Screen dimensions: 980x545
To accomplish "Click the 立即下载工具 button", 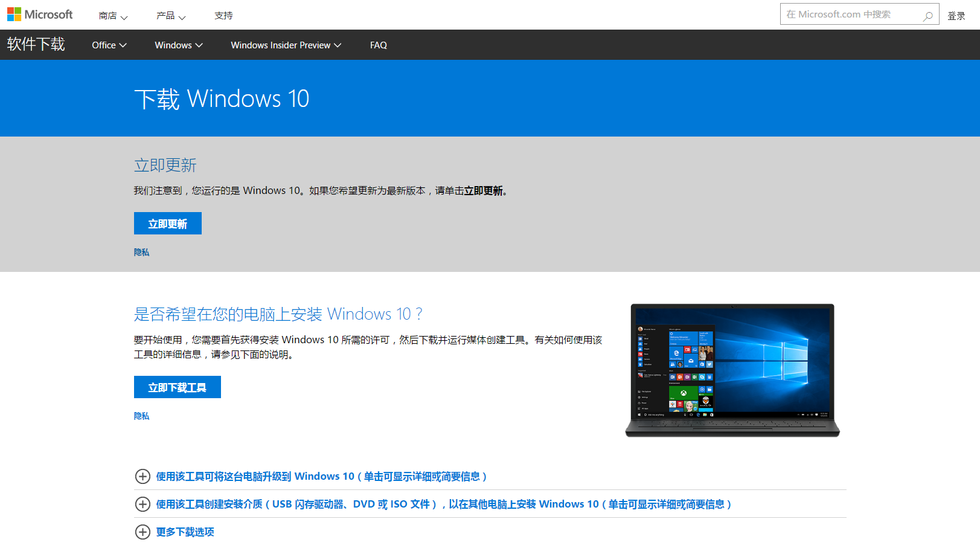I will (177, 387).
